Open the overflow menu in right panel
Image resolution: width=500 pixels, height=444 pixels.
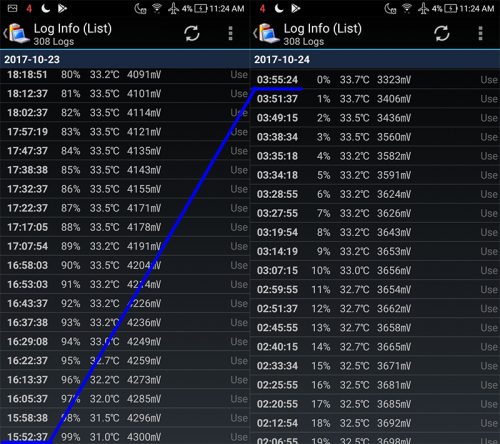pos(480,33)
